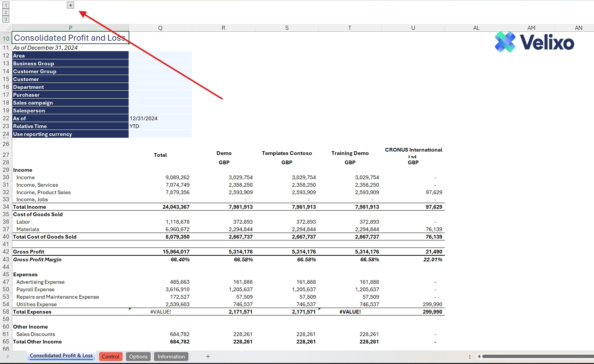Screen dimensions: 594x364
Task: Select column P header
Action: 70,28
